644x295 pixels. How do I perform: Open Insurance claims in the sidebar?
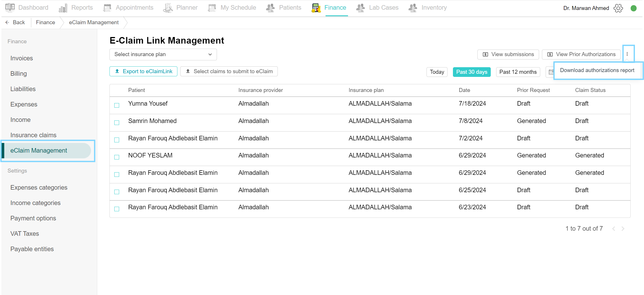click(33, 135)
